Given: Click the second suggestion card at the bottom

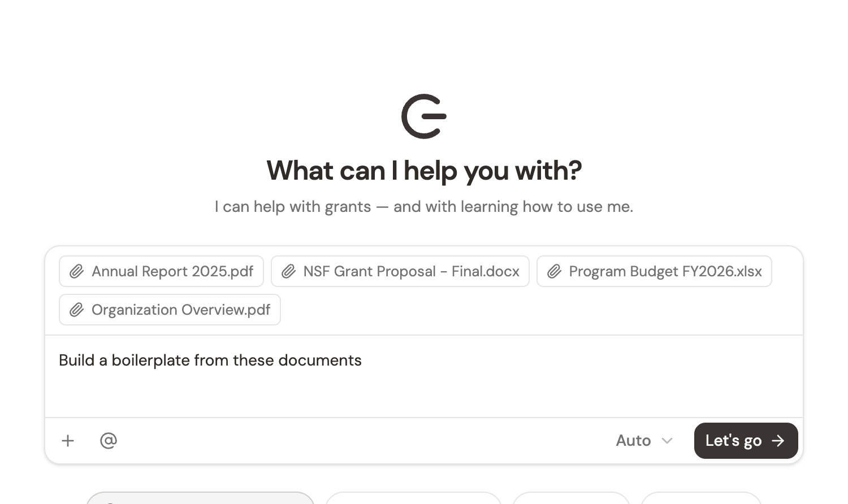Looking at the screenshot, I should click(413, 499).
